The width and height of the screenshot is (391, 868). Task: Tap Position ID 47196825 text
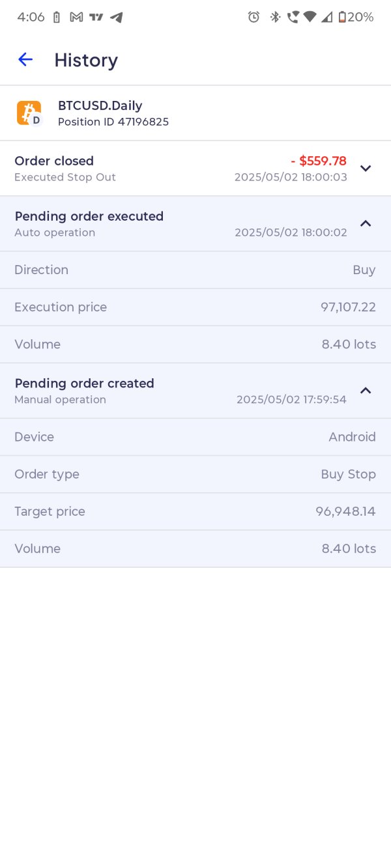pyautogui.click(x=113, y=122)
